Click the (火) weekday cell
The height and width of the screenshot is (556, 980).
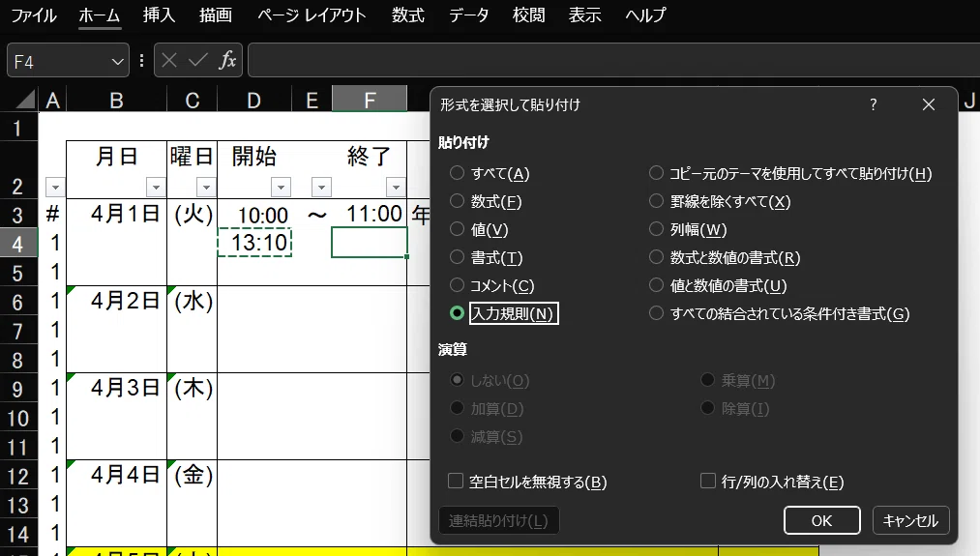coord(192,214)
